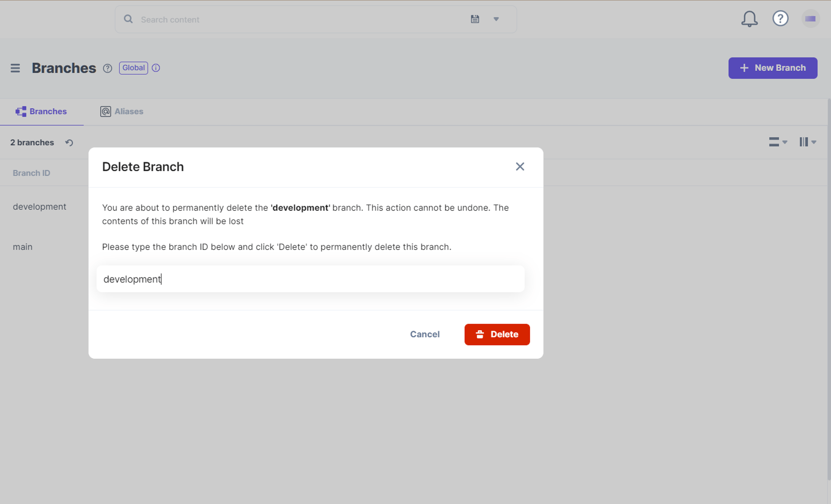Toggle the hamburger sidebar menu
The image size is (831, 504).
click(15, 68)
